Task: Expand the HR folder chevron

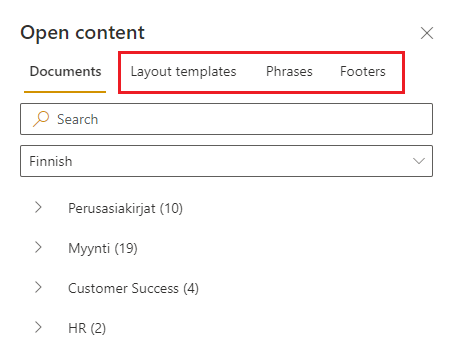Action: [x=38, y=327]
